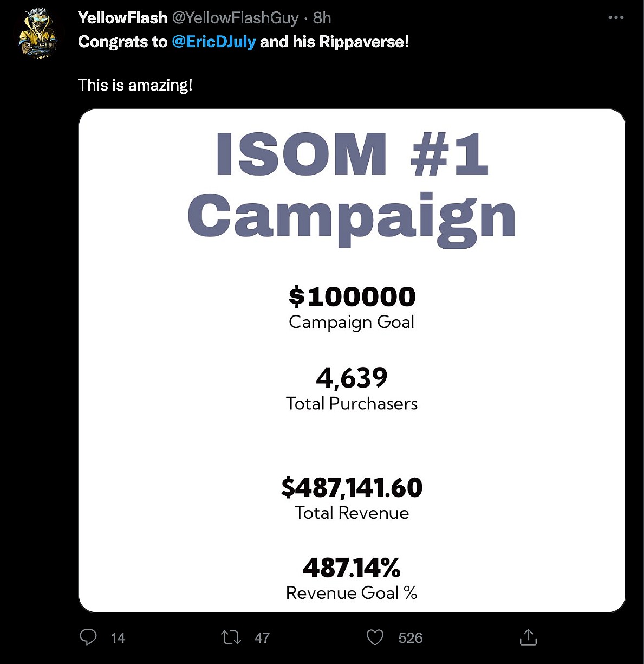Open the tweet's 8h timestamp link
Screen dimensions: 644x664
coord(322,18)
